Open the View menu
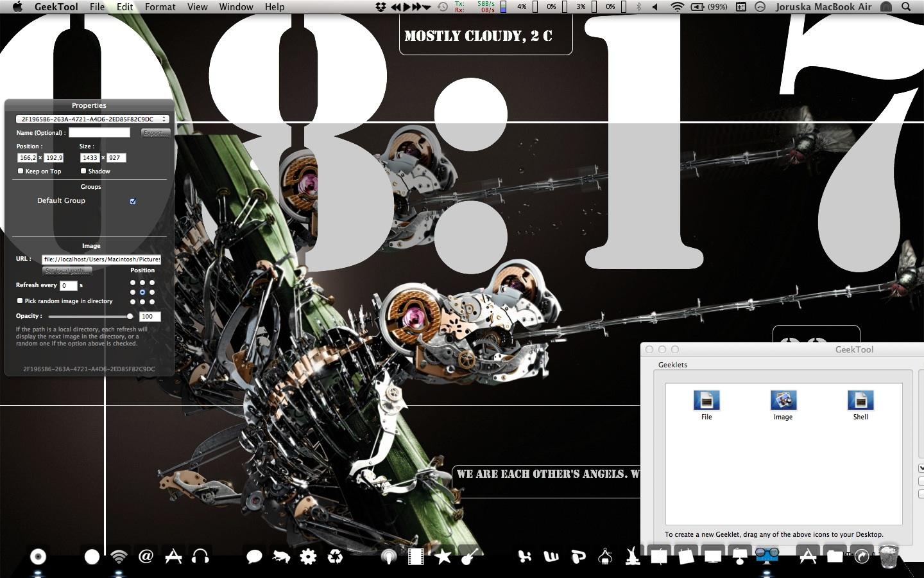 [x=197, y=7]
